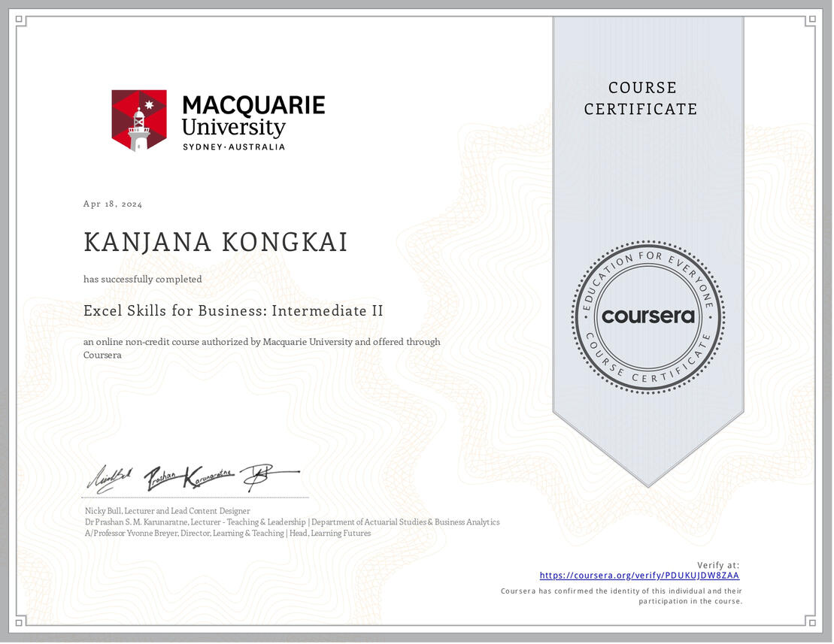Image resolution: width=834 pixels, height=644 pixels.
Task: Select the recipient name KANJANA KONGKAI
Action: coord(216,243)
